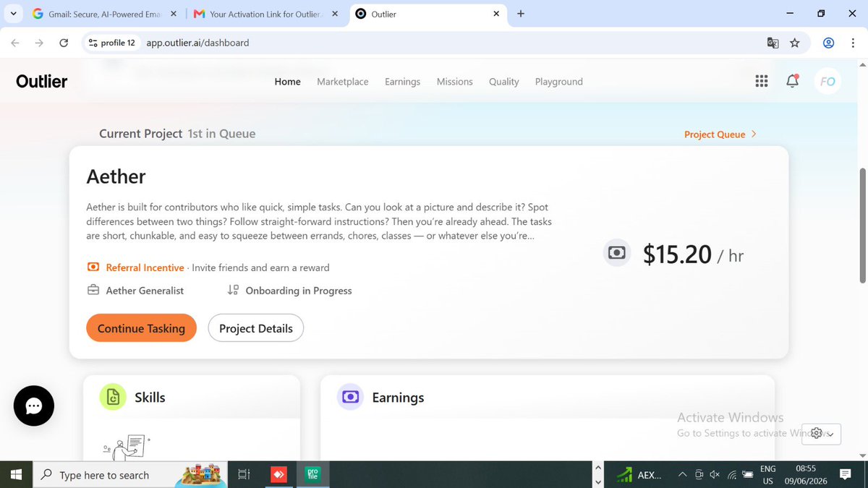The width and height of the screenshot is (868, 488).
Task: Go to the Home nav item
Action: click(288, 82)
